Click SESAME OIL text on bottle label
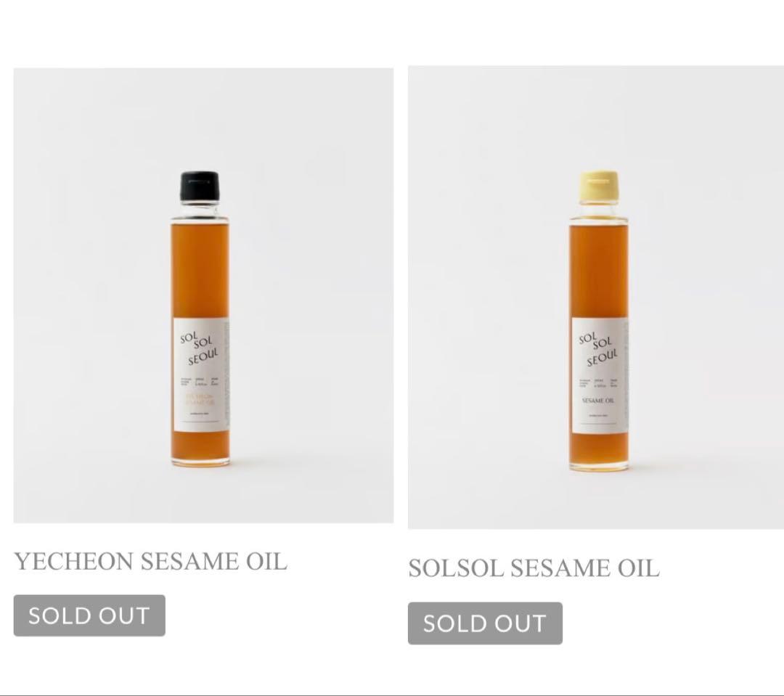The width and height of the screenshot is (784, 696). pos(598,401)
